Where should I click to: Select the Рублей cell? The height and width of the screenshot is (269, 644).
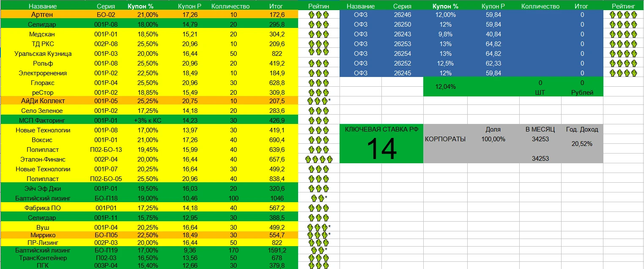(x=582, y=92)
